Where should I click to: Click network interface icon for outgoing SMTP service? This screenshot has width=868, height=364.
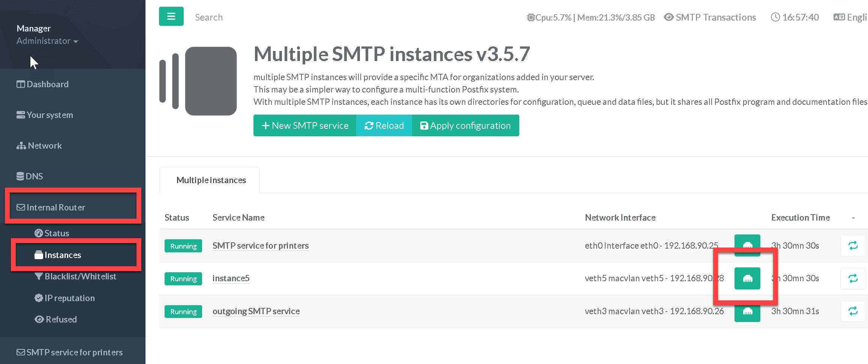tap(747, 312)
